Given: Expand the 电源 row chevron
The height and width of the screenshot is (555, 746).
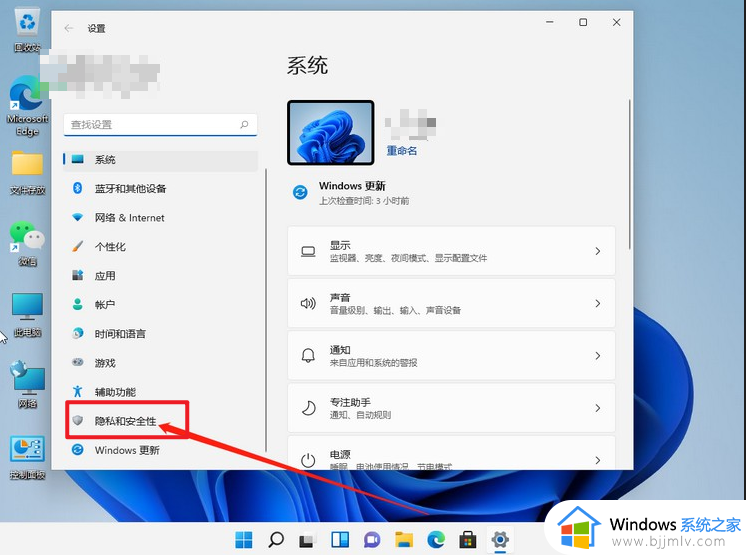Looking at the screenshot, I should (x=598, y=460).
